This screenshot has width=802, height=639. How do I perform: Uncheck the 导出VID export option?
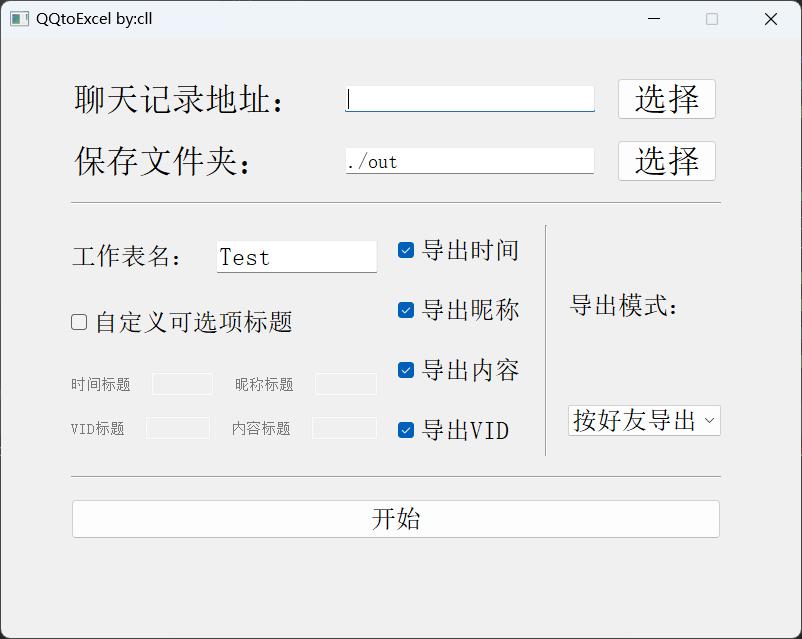pos(406,430)
